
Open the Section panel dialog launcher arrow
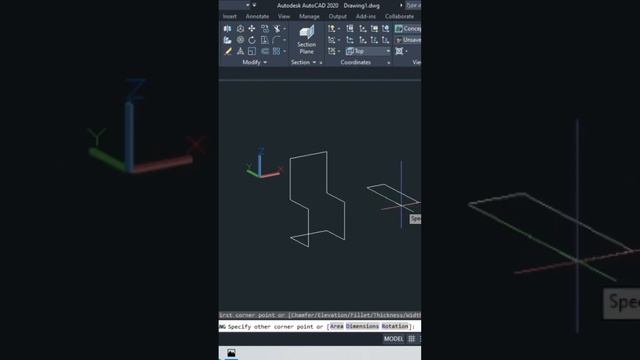tap(321, 63)
